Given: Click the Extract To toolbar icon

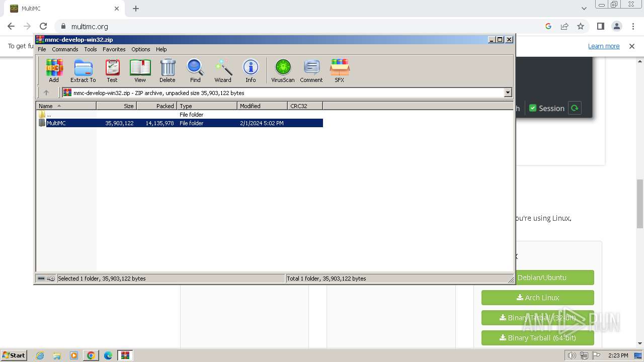Looking at the screenshot, I should (83, 70).
